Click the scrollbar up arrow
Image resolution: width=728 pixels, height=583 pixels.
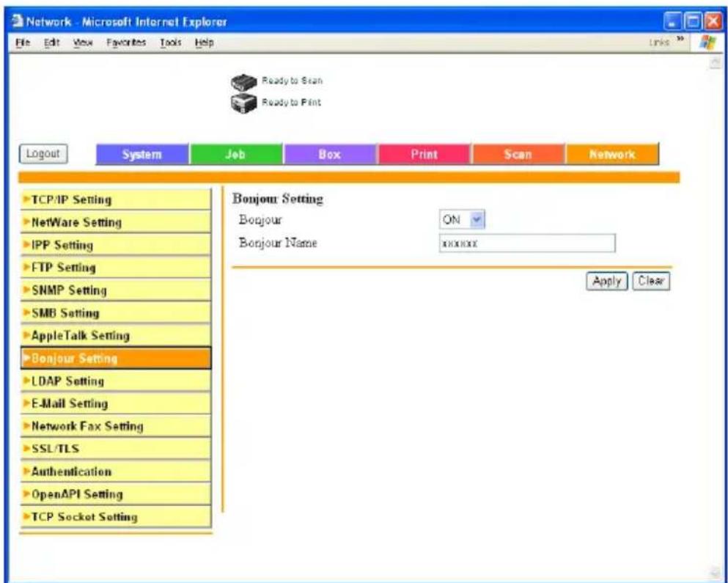click(715, 64)
